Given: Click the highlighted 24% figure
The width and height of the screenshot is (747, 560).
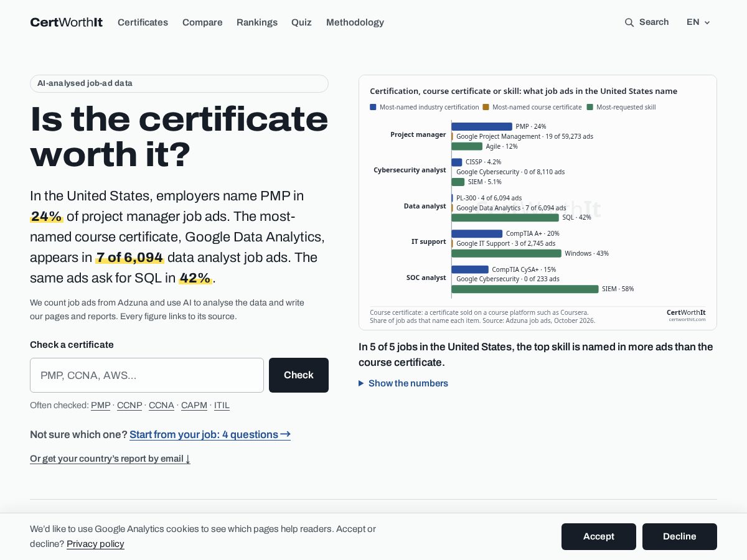Looking at the screenshot, I should tap(47, 217).
